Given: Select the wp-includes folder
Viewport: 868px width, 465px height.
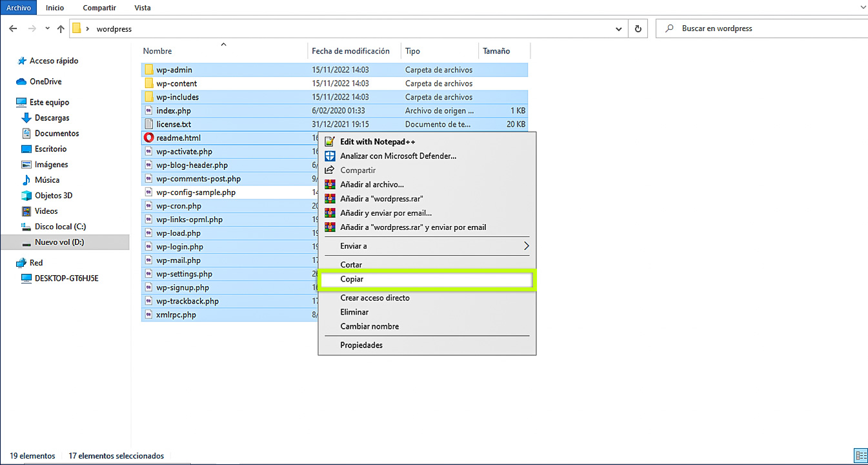Looking at the screenshot, I should coord(177,97).
